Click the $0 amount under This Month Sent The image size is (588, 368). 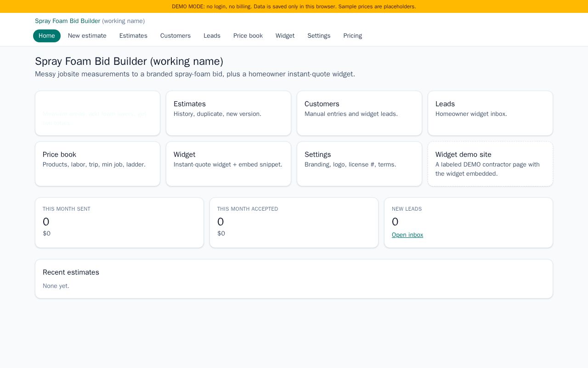coord(46,234)
